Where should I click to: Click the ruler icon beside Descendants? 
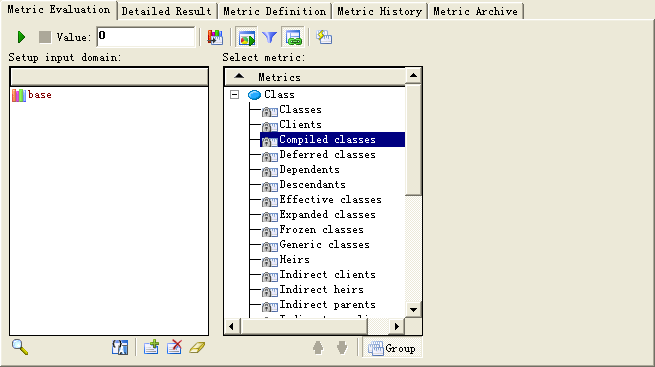(269, 186)
